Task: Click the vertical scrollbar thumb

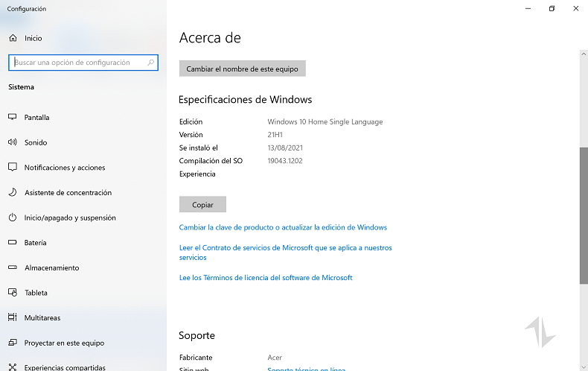Action: (x=584, y=215)
